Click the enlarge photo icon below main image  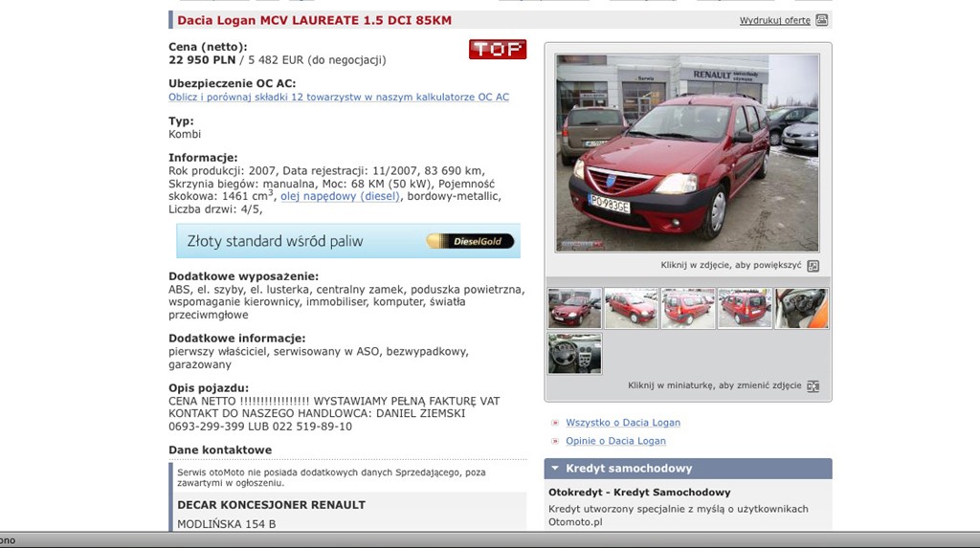[x=813, y=266]
